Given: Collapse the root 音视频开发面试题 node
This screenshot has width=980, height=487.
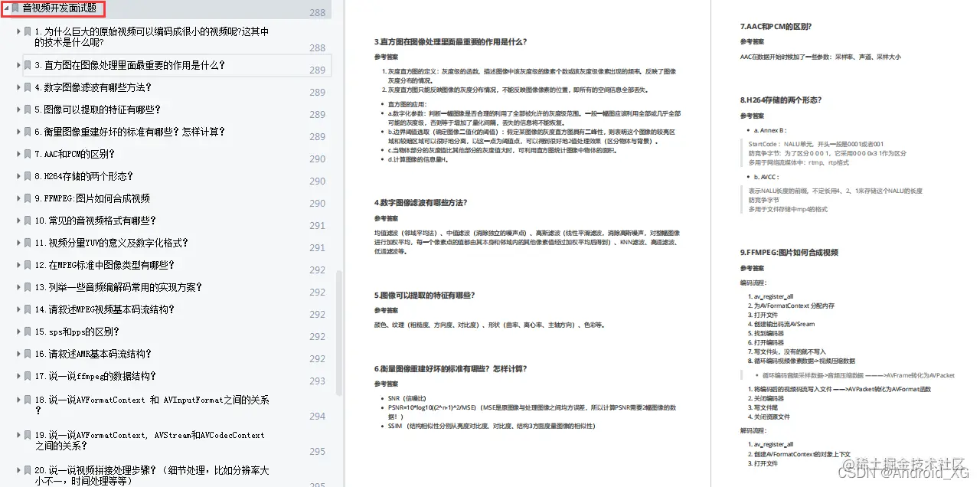Looking at the screenshot, I should point(5,10).
